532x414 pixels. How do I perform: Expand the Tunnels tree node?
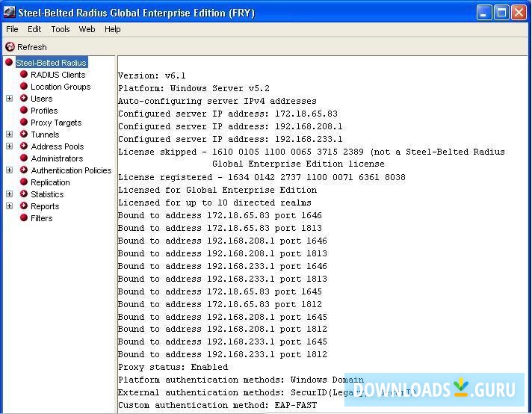(x=10, y=134)
